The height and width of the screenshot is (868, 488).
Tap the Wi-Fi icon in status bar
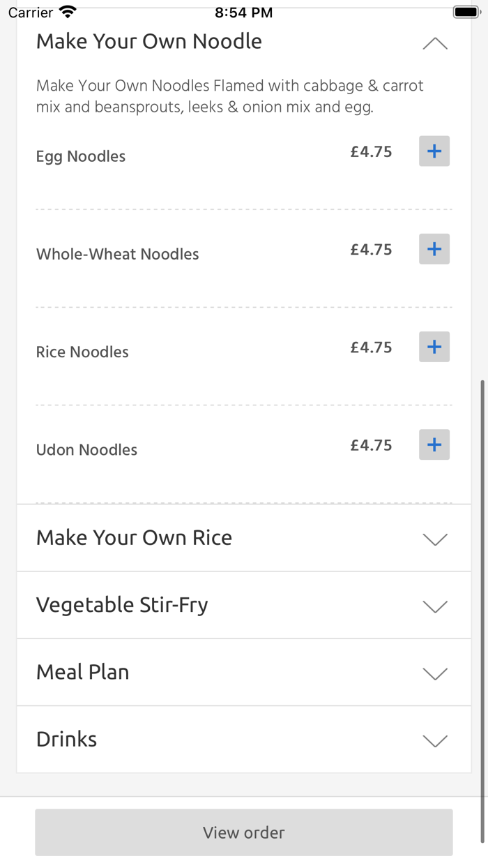pyautogui.click(x=68, y=12)
